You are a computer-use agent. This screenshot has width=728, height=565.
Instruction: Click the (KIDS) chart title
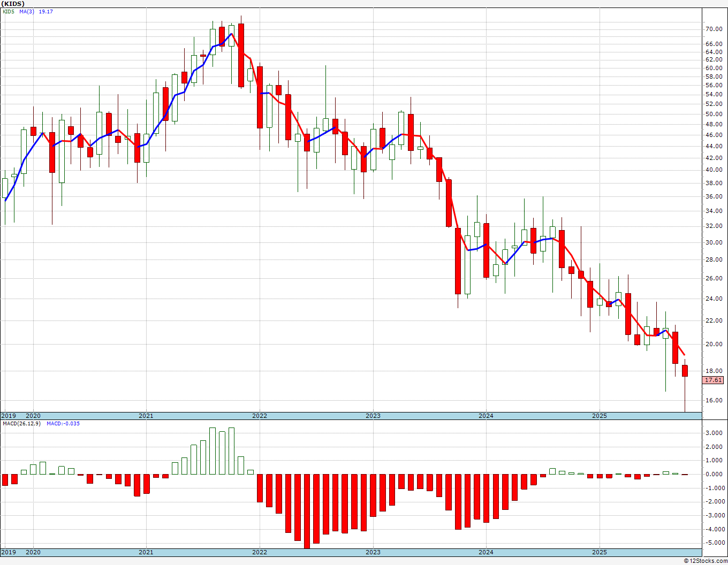click(x=12, y=4)
